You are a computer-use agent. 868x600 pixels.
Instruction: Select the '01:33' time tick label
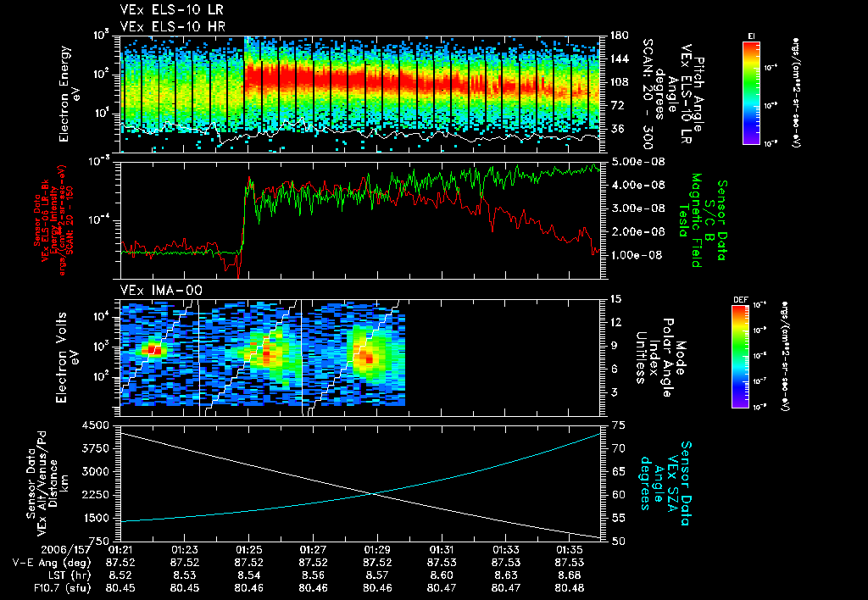[505, 550]
